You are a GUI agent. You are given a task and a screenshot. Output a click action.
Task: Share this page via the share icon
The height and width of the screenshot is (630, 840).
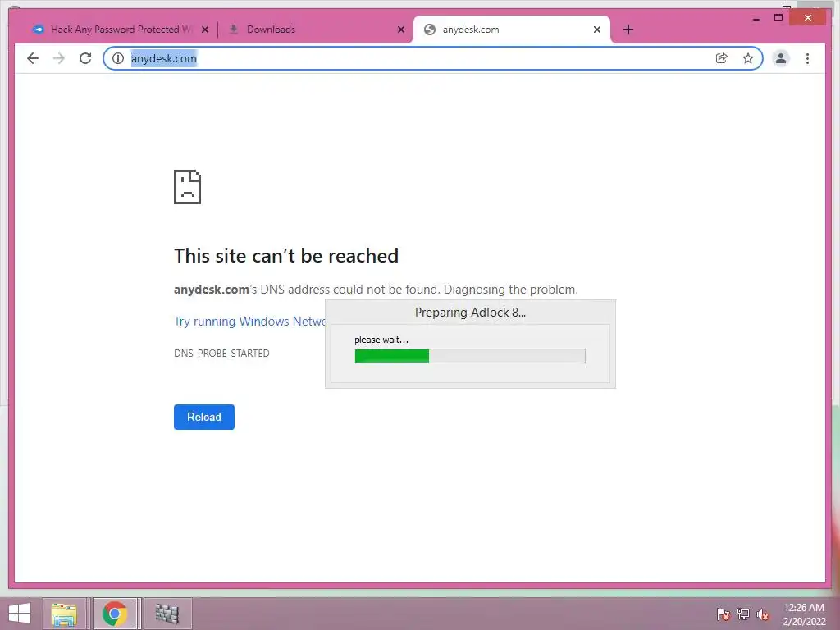[x=722, y=58]
